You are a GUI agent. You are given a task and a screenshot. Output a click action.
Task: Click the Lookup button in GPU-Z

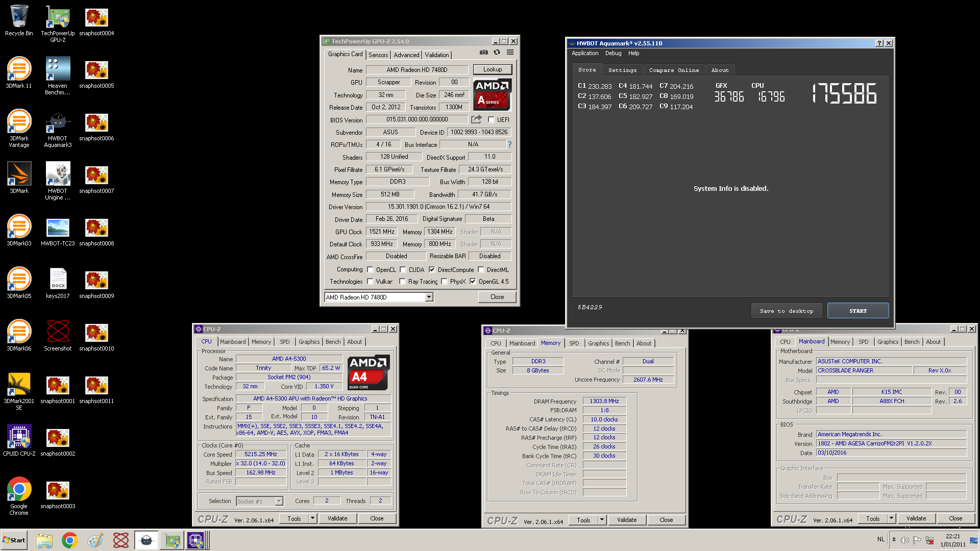point(492,69)
